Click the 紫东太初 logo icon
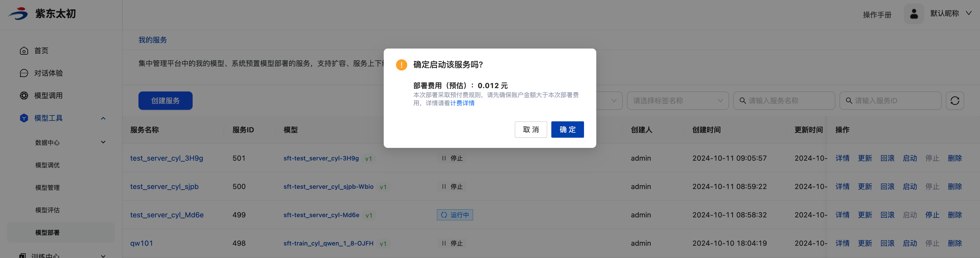This screenshot has height=258, width=980. (18, 14)
